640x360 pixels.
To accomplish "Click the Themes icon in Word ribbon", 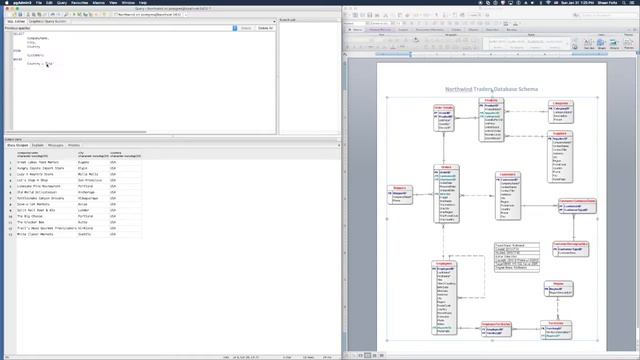I will [629, 44].
